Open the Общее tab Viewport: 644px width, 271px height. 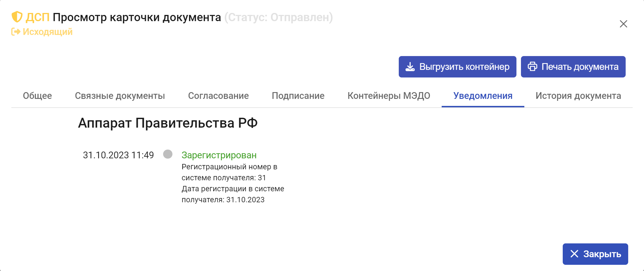(37, 96)
